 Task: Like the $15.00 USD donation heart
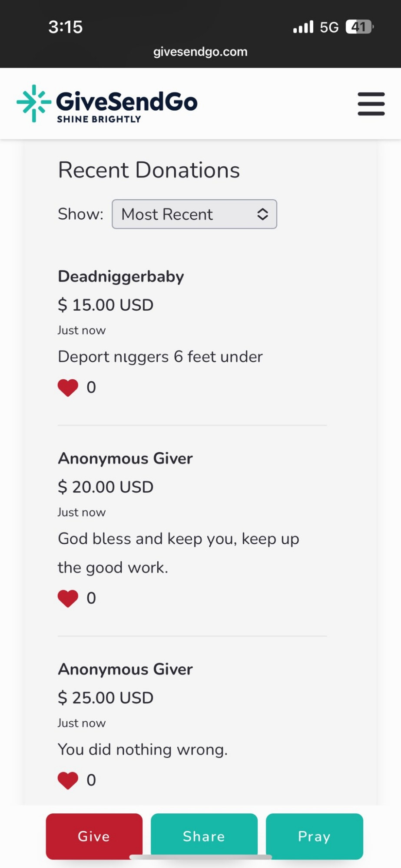coord(68,388)
